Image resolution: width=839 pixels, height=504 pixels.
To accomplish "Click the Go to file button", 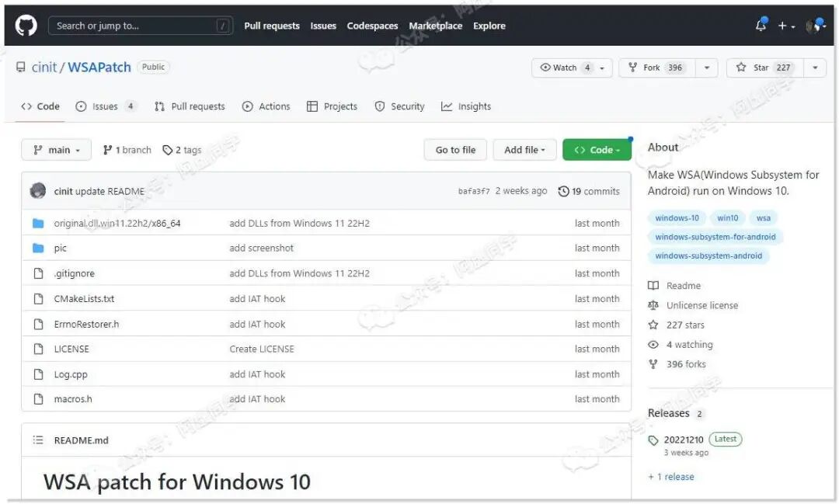I will [455, 150].
